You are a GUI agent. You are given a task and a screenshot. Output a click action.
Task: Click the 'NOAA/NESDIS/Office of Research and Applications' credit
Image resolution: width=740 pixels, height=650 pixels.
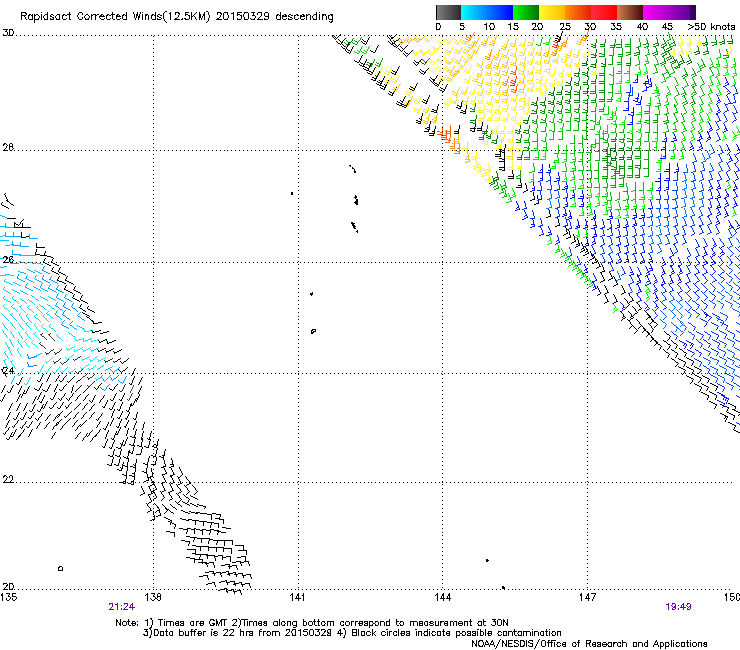pos(589,644)
